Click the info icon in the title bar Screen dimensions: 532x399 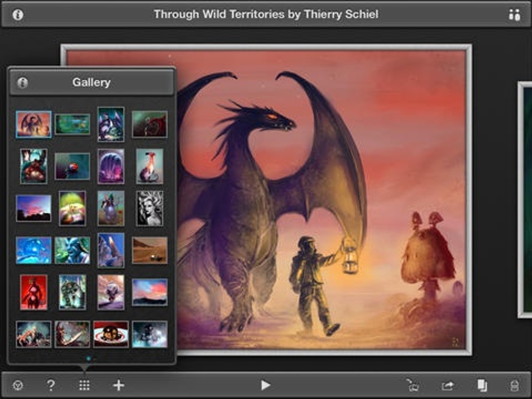(x=18, y=15)
